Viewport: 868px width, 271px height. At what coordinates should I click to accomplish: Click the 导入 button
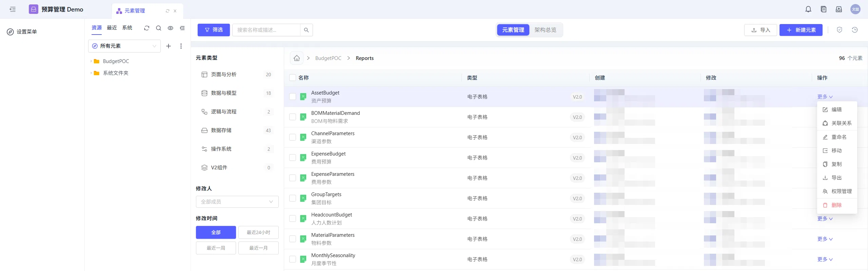(x=761, y=30)
